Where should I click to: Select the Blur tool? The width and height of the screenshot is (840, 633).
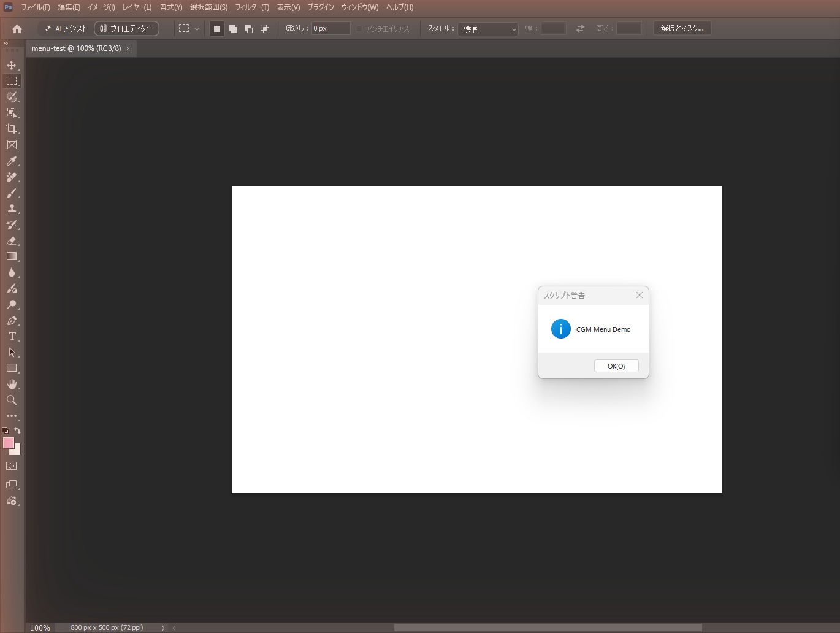12,272
